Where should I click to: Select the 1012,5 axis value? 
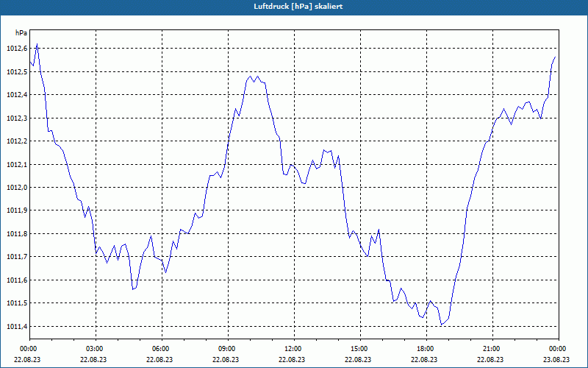pos(17,71)
